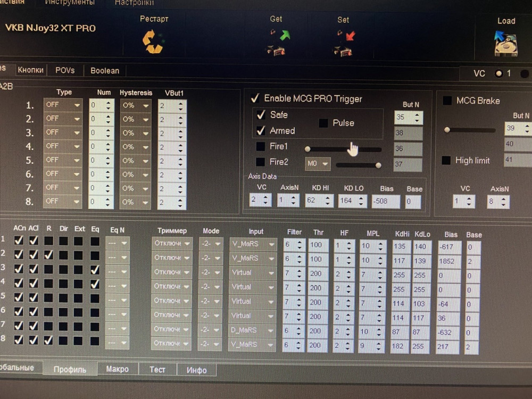Open the Кнопки tab
This screenshot has width=532, height=399.
coord(30,70)
